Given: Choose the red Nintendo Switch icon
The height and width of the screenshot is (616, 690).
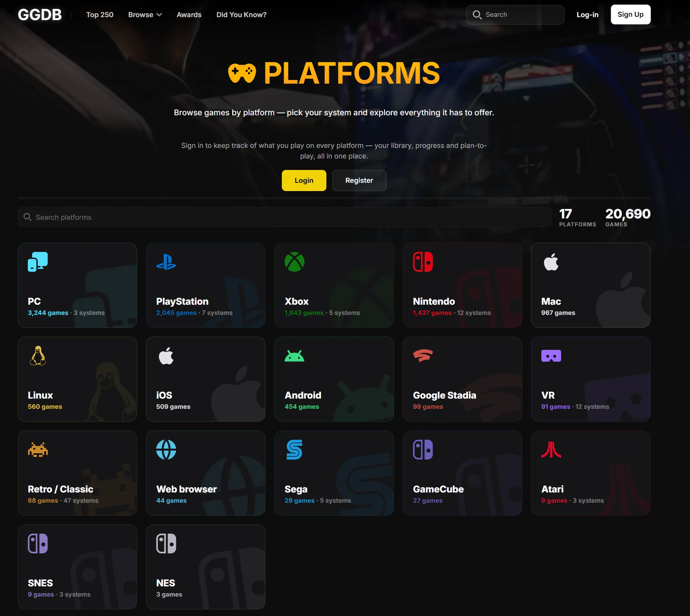Looking at the screenshot, I should 423,262.
